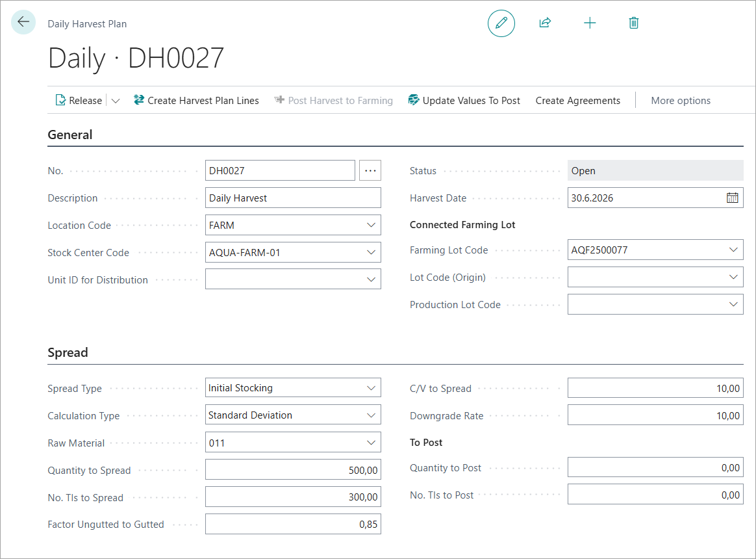Open Unit ID for Distribution dropdown
Screen dimensions: 756x559
[x=371, y=279]
